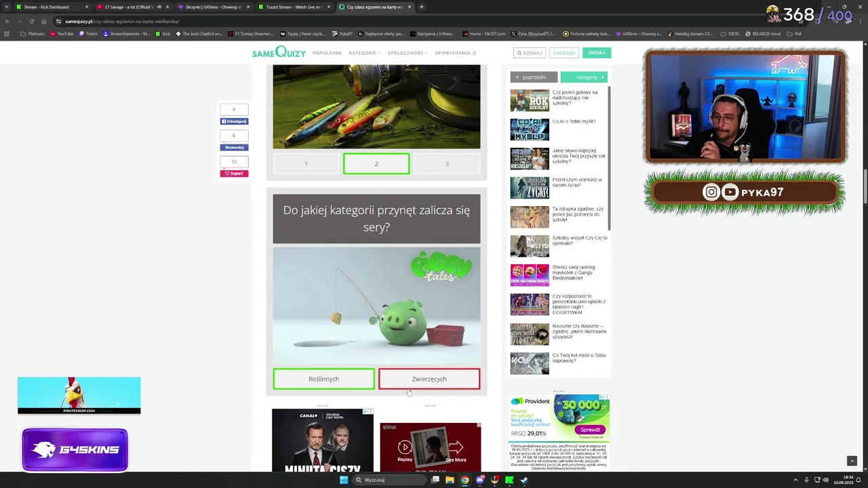Choose the Zwierzęcych answer
Screen dimensions: 868x488
(429, 379)
